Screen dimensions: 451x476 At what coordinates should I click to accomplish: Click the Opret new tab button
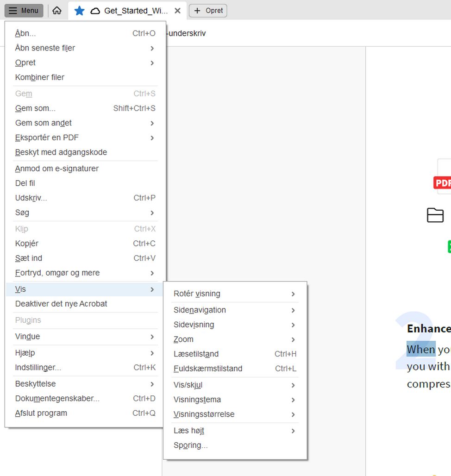[208, 11]
